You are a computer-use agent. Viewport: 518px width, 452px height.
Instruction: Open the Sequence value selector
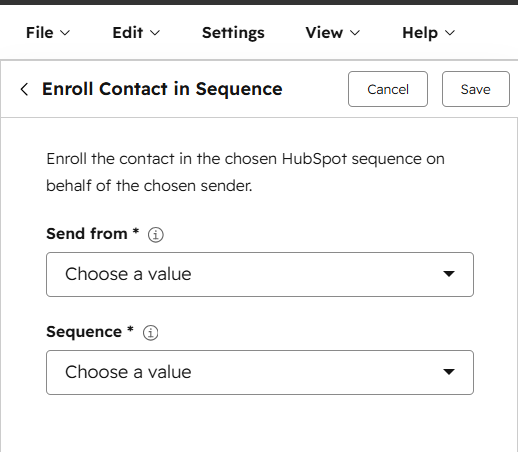pos(260,372)
